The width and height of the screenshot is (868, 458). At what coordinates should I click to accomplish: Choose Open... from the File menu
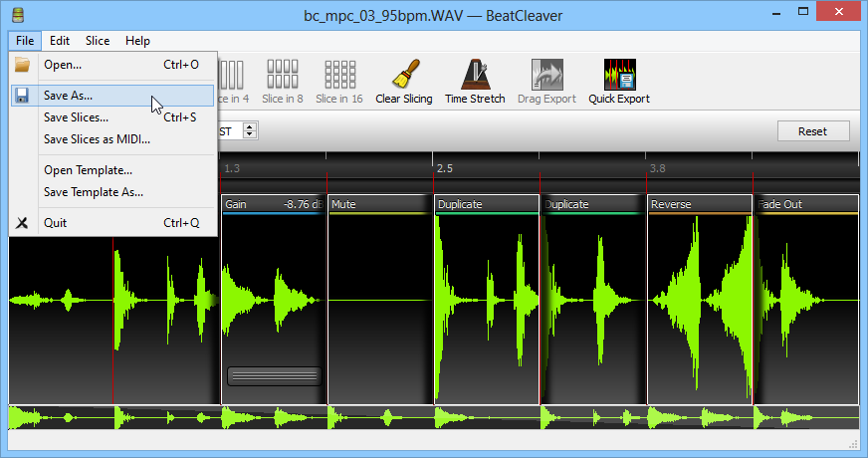[x=112, y=65]
